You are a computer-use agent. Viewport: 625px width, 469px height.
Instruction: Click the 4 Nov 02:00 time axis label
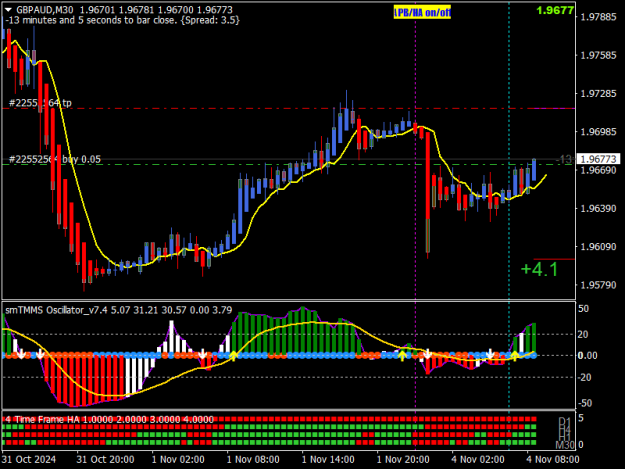[478, 459]
